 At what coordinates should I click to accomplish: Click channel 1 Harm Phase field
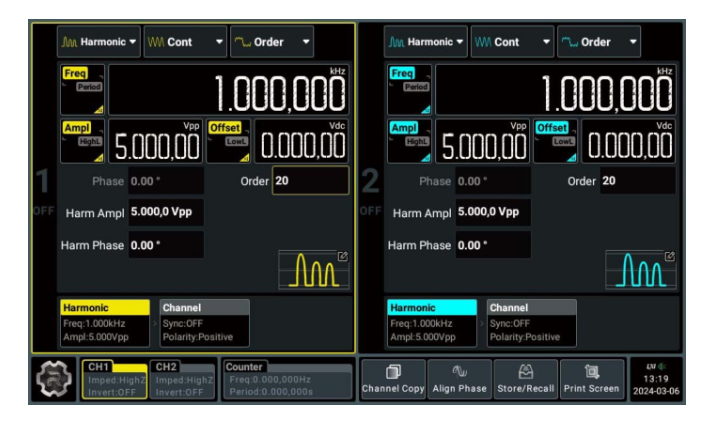pos(166,245)
